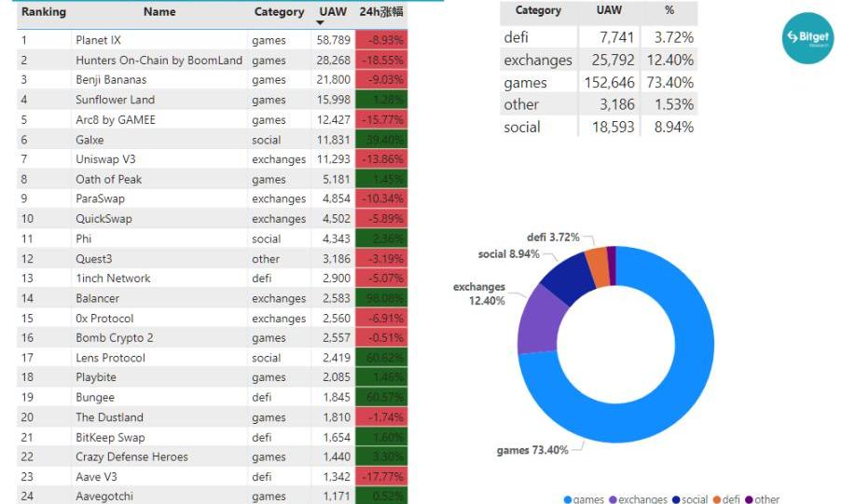Click the % header in summary table
This screenshot has height=504, width=856.
click(x=669, y=11)
